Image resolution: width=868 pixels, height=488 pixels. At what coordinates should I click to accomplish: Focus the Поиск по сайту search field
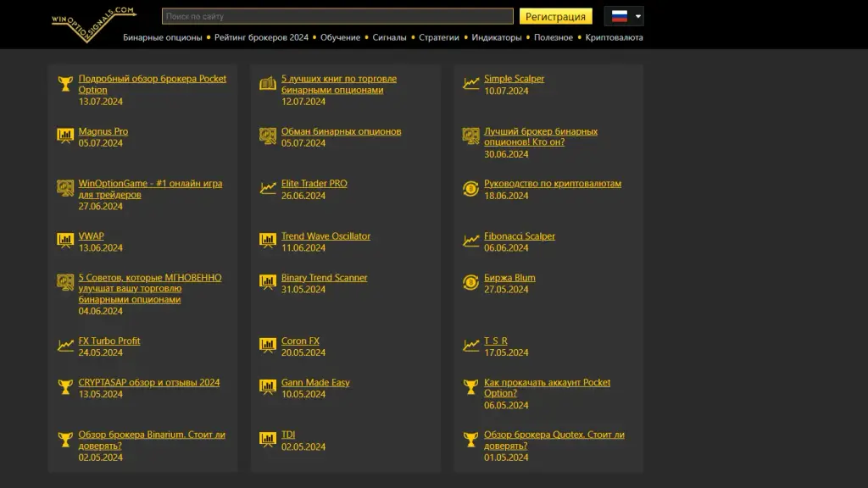point(337,17)
